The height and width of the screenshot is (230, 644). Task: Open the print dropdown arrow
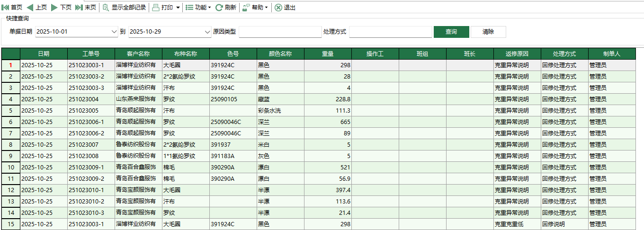[178, 8]
